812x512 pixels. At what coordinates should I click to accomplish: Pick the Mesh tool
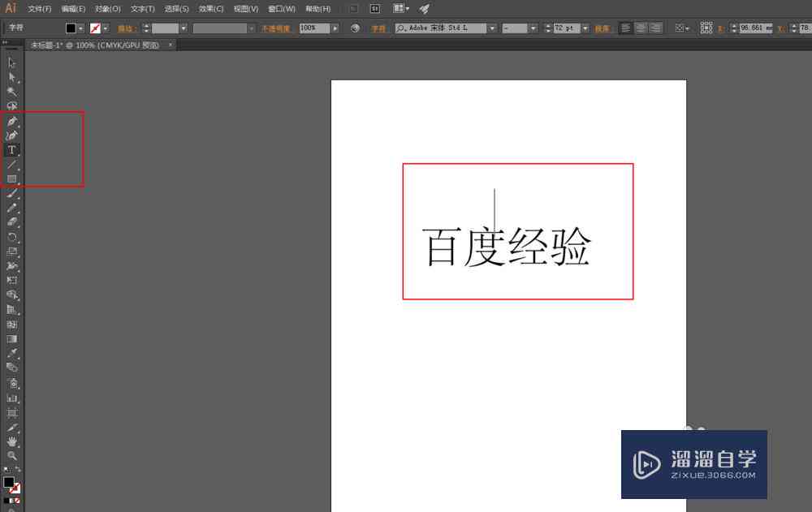coord(11,324)
